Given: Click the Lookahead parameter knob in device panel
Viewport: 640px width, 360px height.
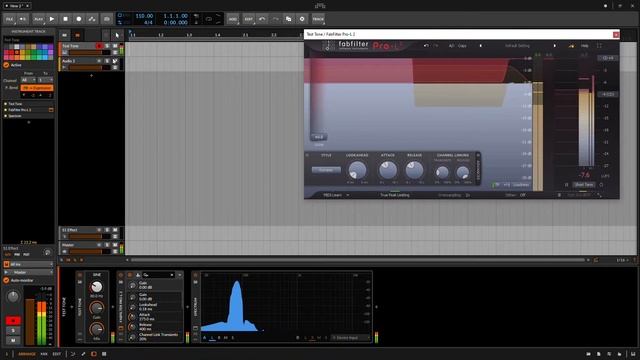Looking at the screenshot, I should tap(132, 307).
